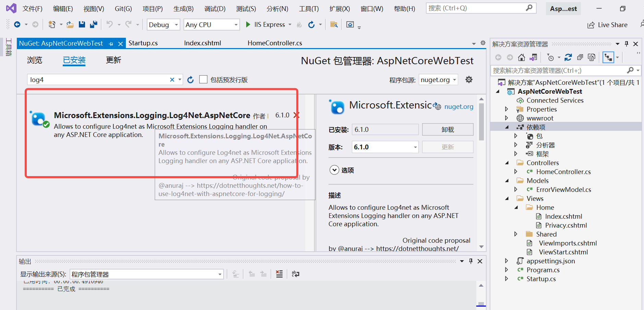Toggle word wrap icon in output panel
The height and width of the screenshot is (310, 644).
pos(295,274)
